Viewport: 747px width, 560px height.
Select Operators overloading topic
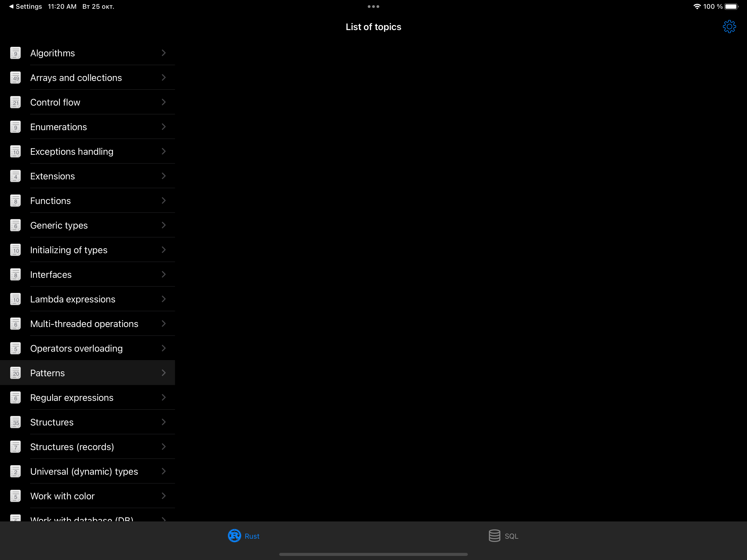87,349
